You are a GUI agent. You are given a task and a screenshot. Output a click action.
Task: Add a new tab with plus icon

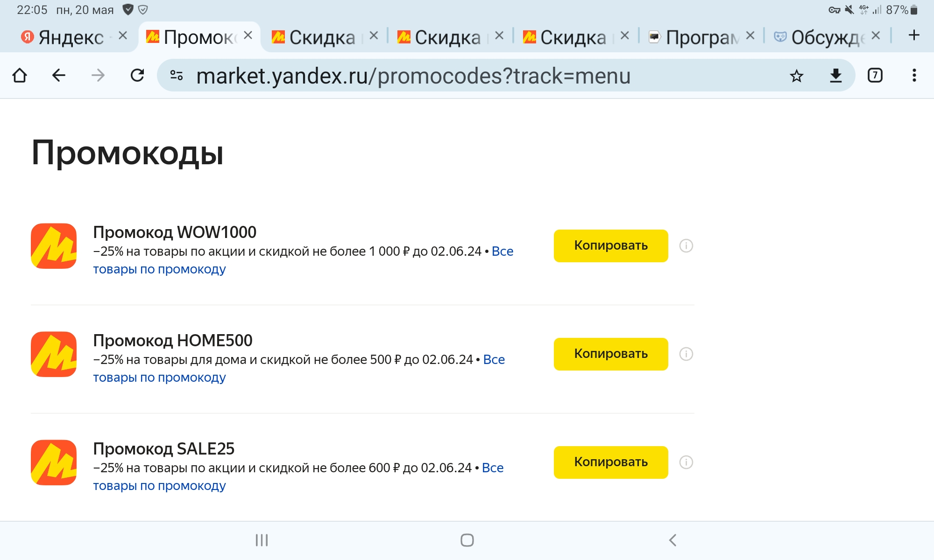[914, 35]
